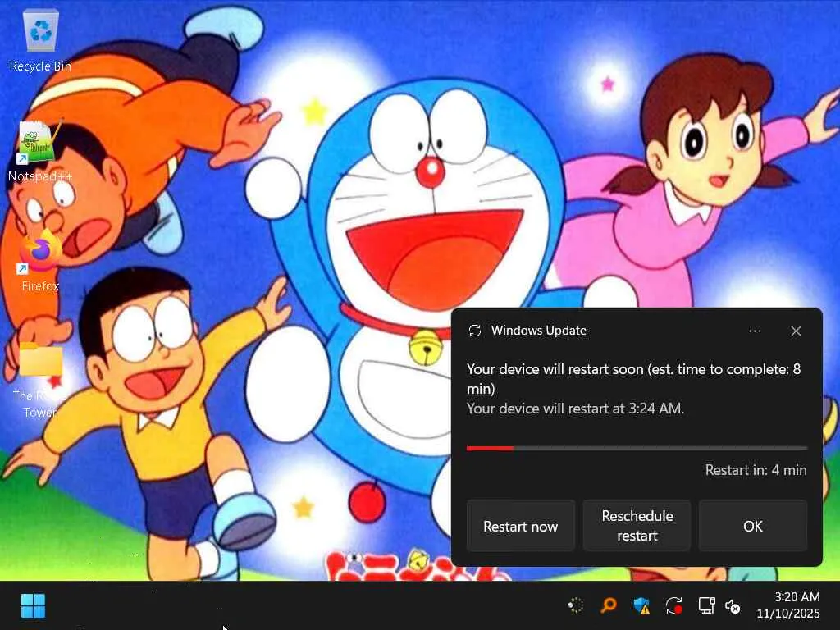Viewport: 840px width, 630px height.
Task: Click the red restart countdown progress bar
Action: pos(637,448)
